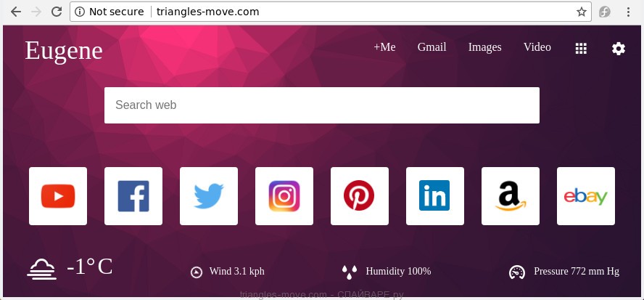644x300 pixels.
Task: Click the Wind 3.1 kph text
Action: [237, 272]
